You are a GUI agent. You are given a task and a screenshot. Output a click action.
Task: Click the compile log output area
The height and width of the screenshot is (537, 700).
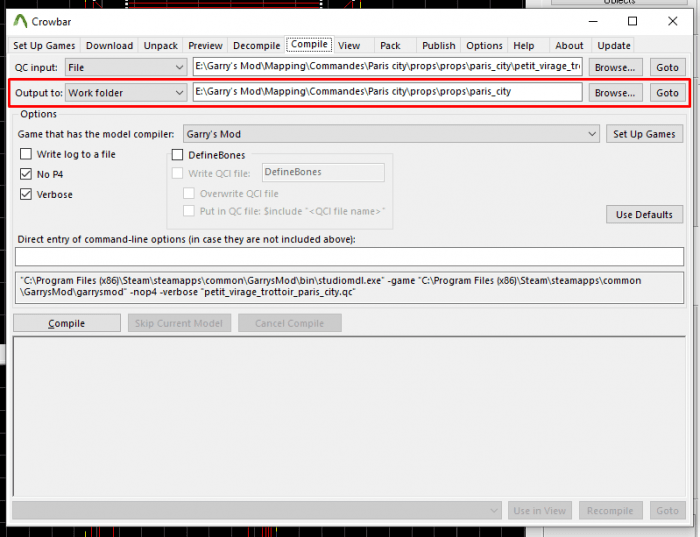[349, 416]
